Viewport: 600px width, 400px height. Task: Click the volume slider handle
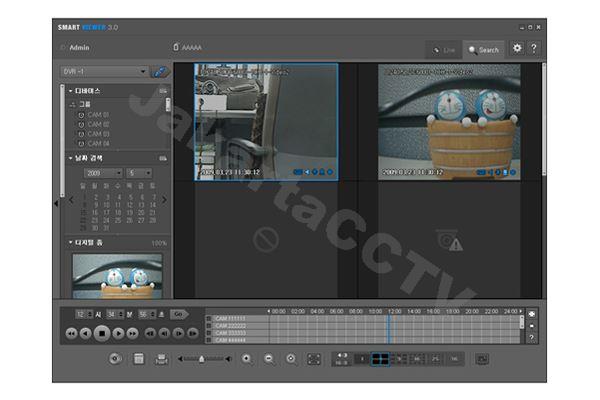(x=201, y=358)
